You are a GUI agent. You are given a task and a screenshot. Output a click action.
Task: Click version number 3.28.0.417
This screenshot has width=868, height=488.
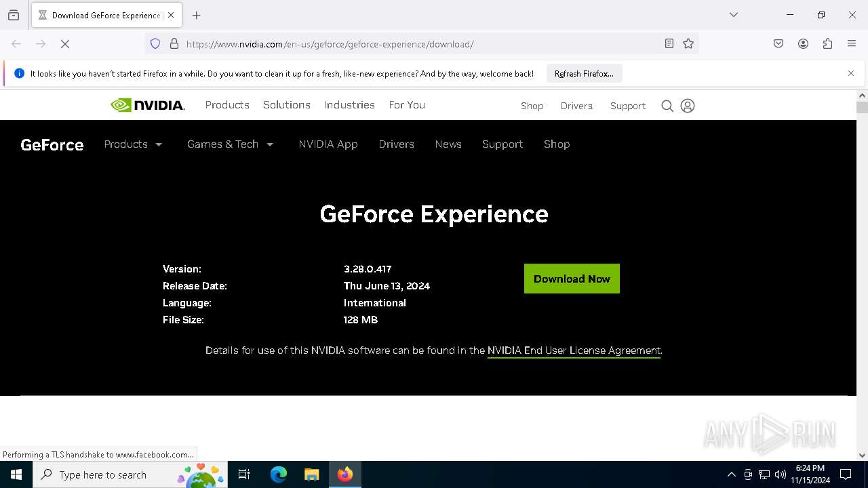click(368, 269)
